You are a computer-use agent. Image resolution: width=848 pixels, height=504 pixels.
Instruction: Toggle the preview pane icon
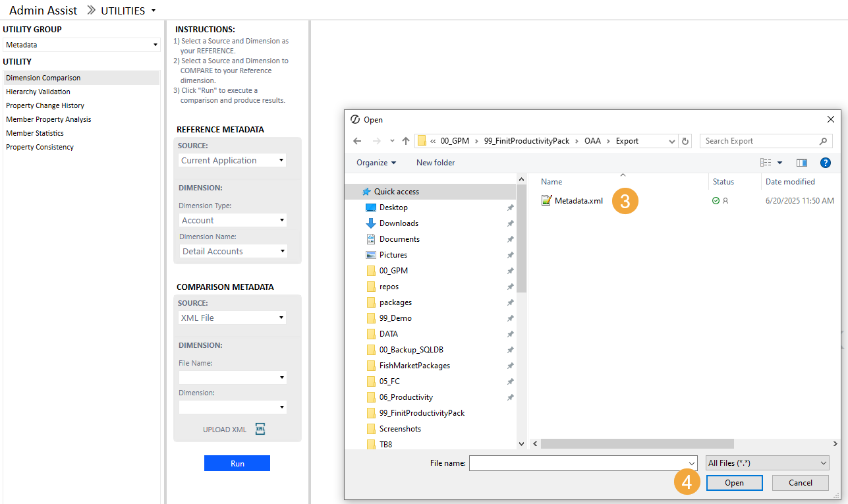pos(801,163)
